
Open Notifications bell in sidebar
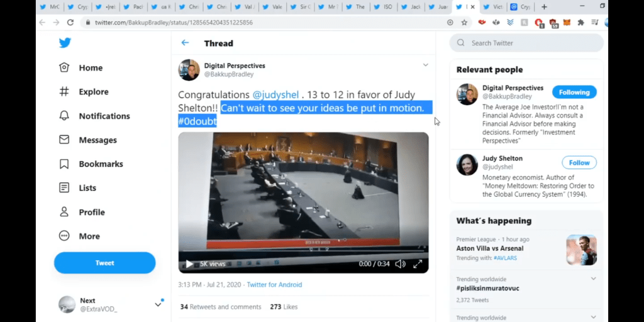[x=94, y=116]
